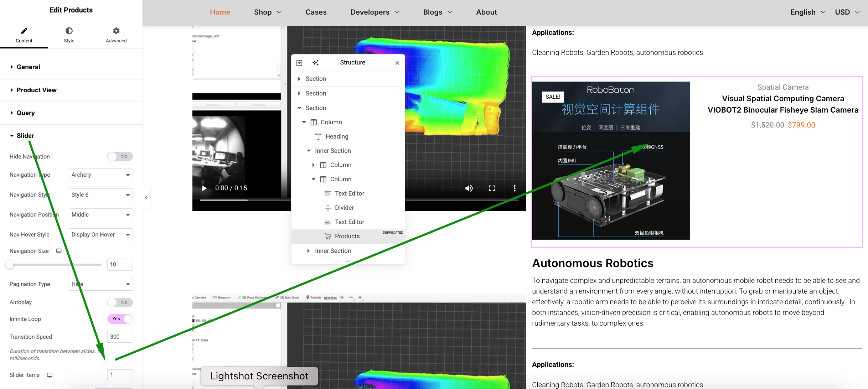
Task: Expand the Query section
Action: point(71,113)
